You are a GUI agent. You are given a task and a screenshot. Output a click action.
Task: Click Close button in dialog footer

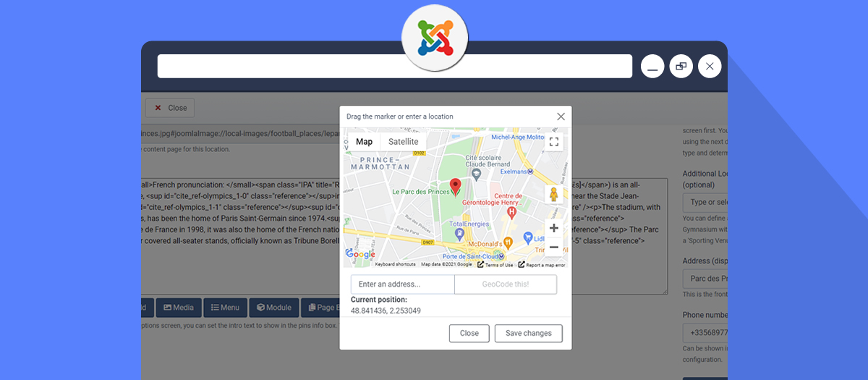(x=469, y=333)
